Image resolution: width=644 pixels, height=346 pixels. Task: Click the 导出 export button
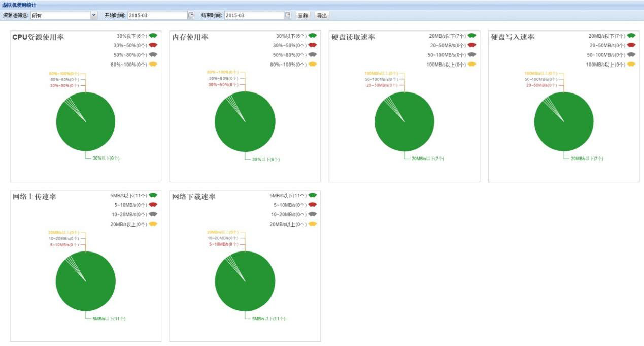[x=322, y=15]
